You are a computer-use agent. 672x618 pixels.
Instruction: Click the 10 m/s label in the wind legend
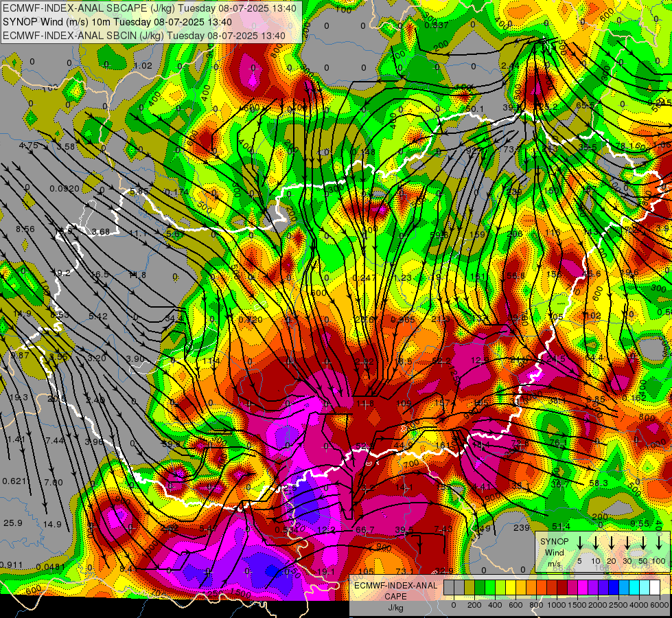coord(596,561)
